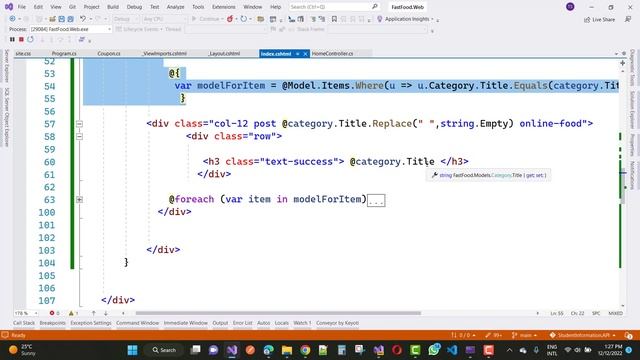Toggle pin on Index.cshtml tab

298,54
